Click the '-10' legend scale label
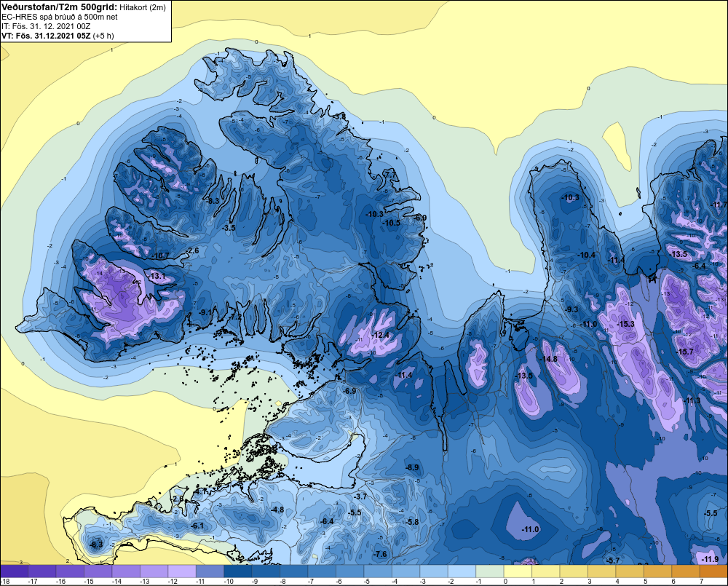Viewport: 728px width, 586px height. 229,582
